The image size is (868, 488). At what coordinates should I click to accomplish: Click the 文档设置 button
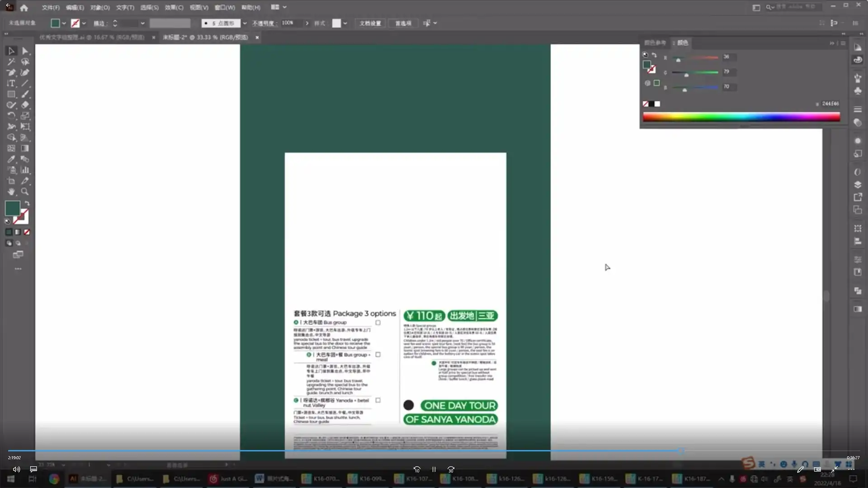[370, 23]
